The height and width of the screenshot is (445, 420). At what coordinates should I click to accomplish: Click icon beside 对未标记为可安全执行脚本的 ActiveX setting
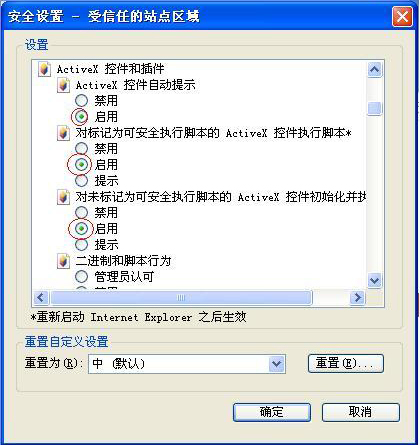pos(63,197)
